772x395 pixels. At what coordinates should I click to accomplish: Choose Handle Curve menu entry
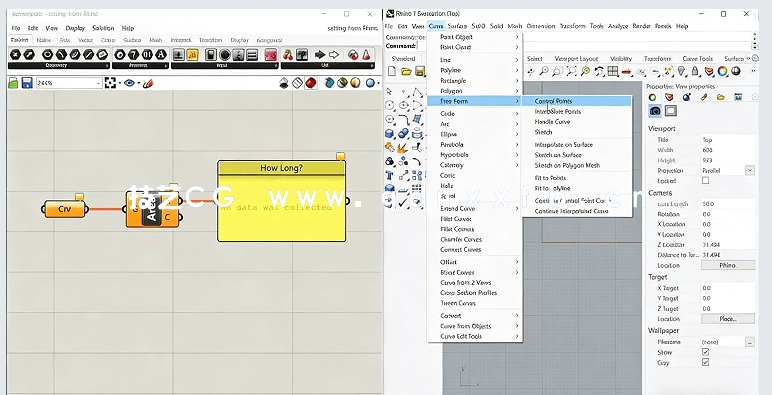point(577,122)
